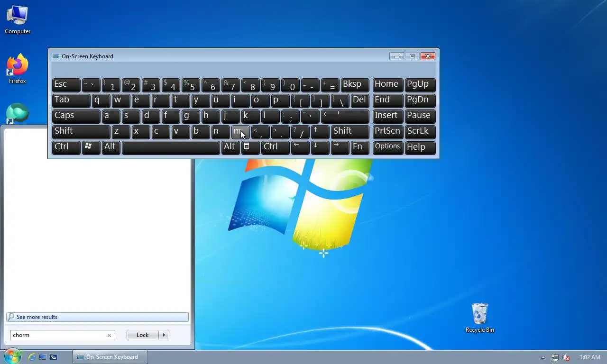Tap the letter z key

click(121, 132)
